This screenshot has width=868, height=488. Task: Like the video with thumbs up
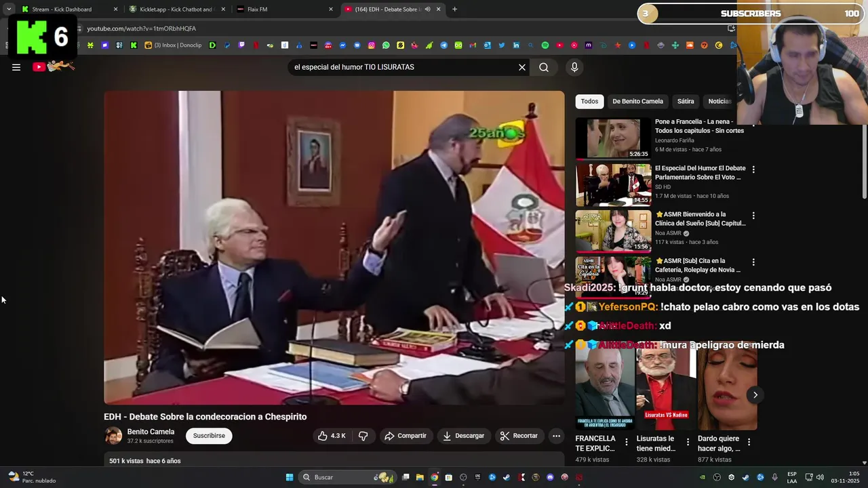pos(332,436)
